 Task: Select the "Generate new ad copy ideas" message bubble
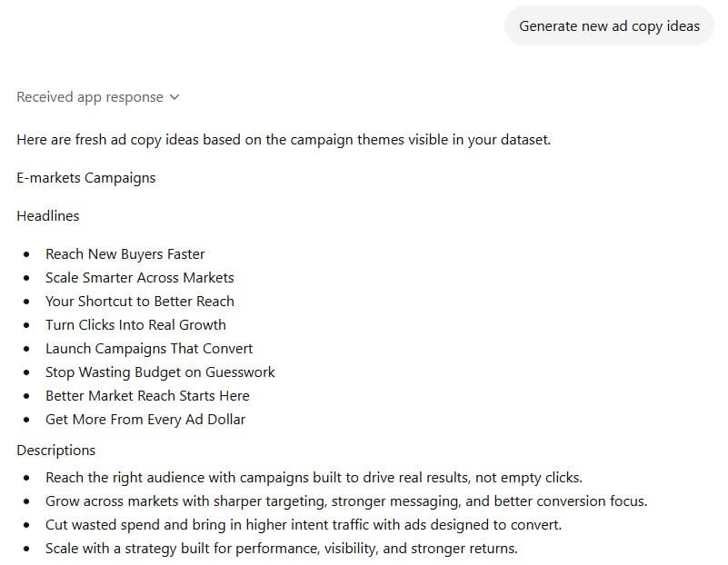click(x=609, y=26)
